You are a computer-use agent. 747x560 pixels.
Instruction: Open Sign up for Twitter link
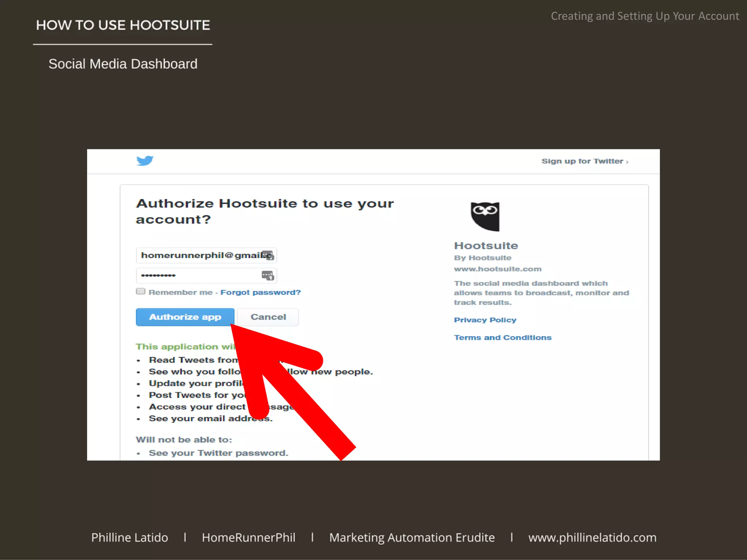585,161
